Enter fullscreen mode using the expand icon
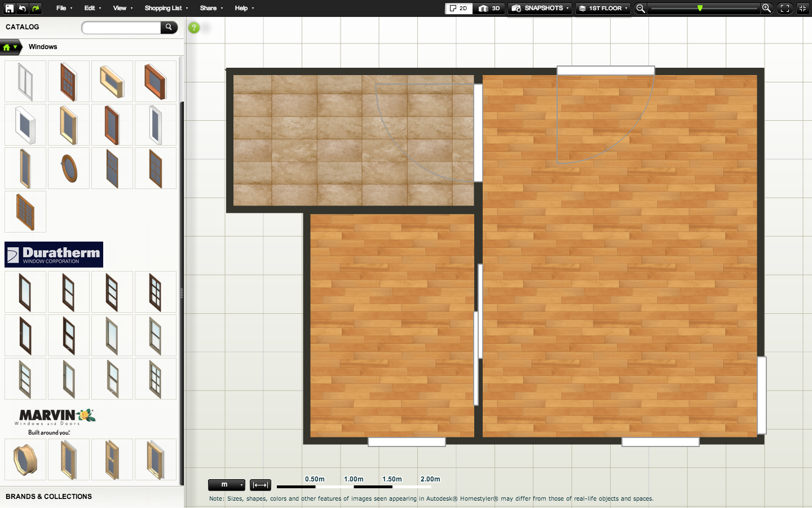The width and height of the screenshot is (812, 508). [x=785, y=8]
